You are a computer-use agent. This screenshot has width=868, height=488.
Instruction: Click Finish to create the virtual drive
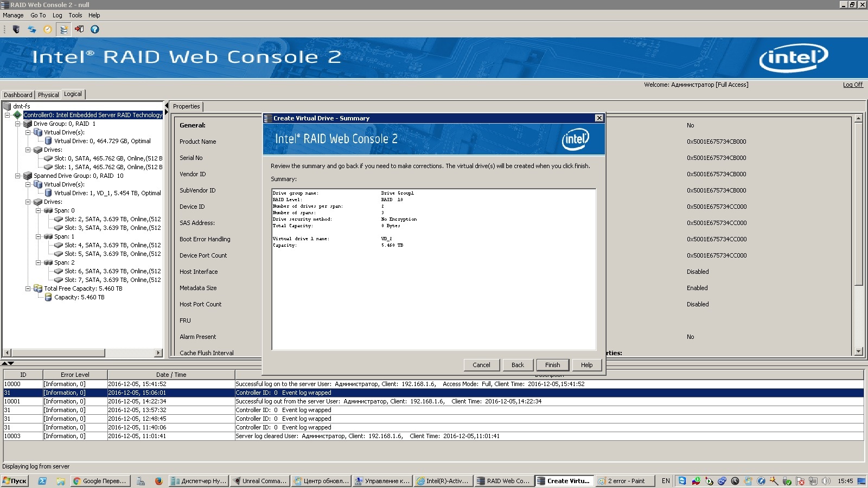point(552,365)
